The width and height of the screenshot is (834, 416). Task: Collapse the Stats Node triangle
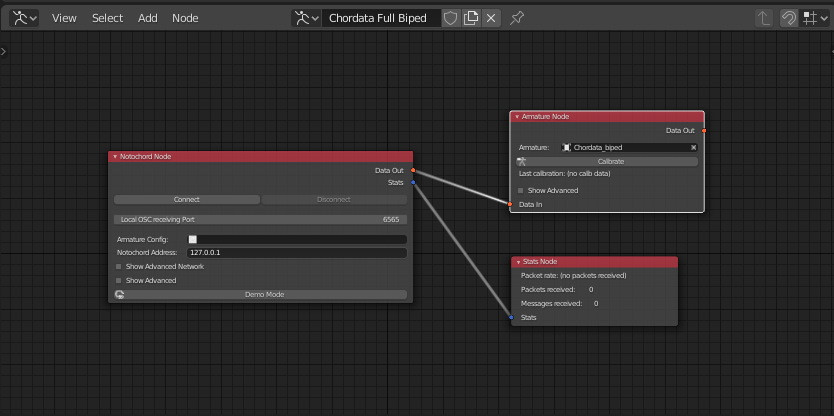tap(518, 262)
